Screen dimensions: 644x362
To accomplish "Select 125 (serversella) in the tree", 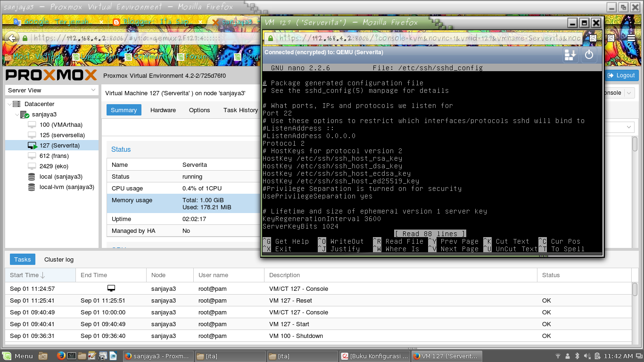I will [62, 135].
